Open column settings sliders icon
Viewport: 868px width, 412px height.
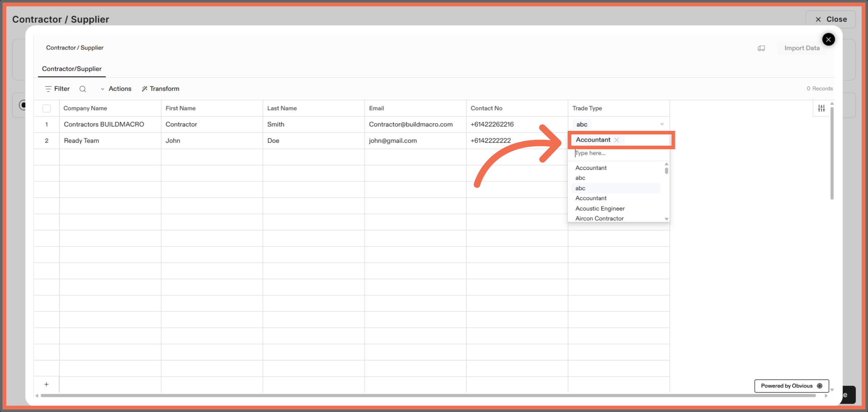coord(821,108)
